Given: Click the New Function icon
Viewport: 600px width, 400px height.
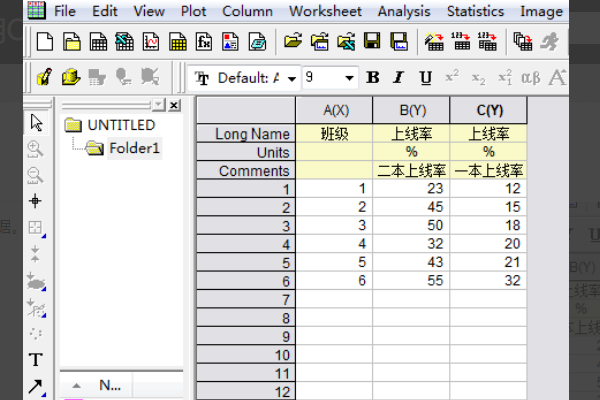Looking at the screenshot, I should point(203,41).
